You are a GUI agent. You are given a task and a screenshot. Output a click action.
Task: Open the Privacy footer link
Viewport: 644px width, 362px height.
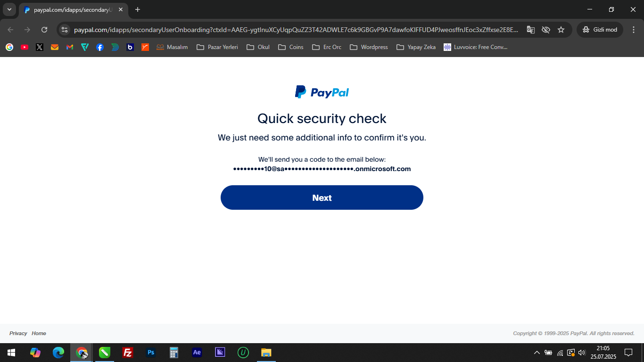18,333
